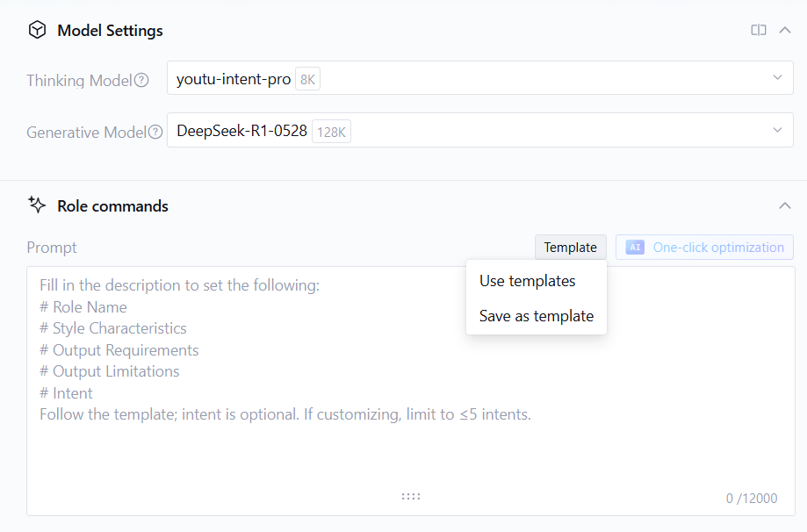Click the Model Settings cube icon
The width and height of the screenshot is (807, 532).
pyautogui.click(x=37, y=30)
